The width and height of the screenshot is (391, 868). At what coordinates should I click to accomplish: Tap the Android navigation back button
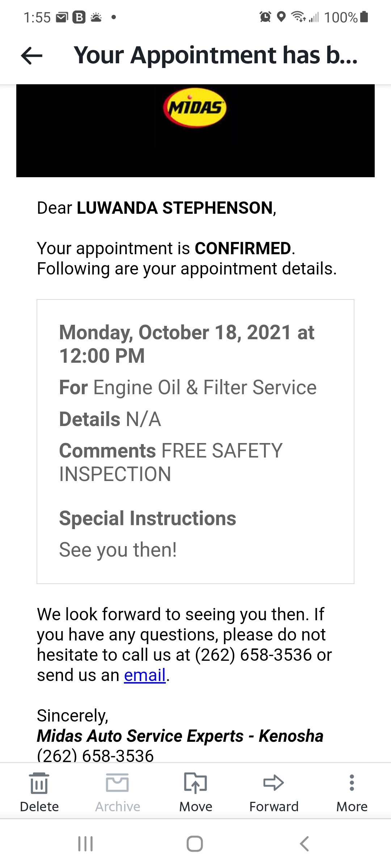click(x=304, y=843)
